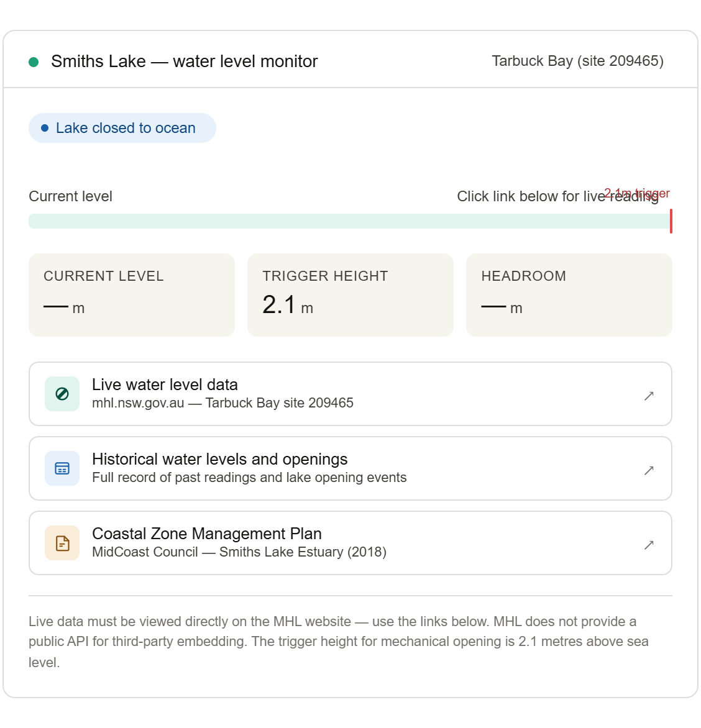
Task: Click the gauge icon for Live water level data
Action: [62, 394]
